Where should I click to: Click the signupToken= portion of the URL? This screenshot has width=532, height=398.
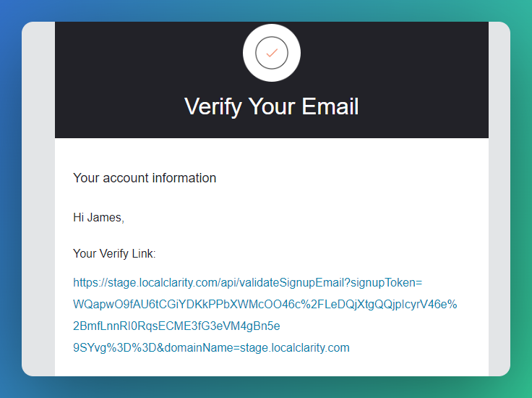[387, 282]
